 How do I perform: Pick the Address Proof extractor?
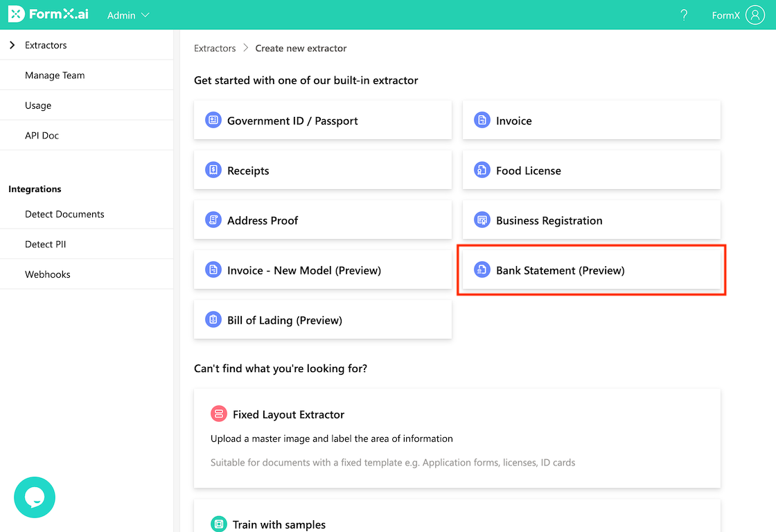(x=323, y=220)
